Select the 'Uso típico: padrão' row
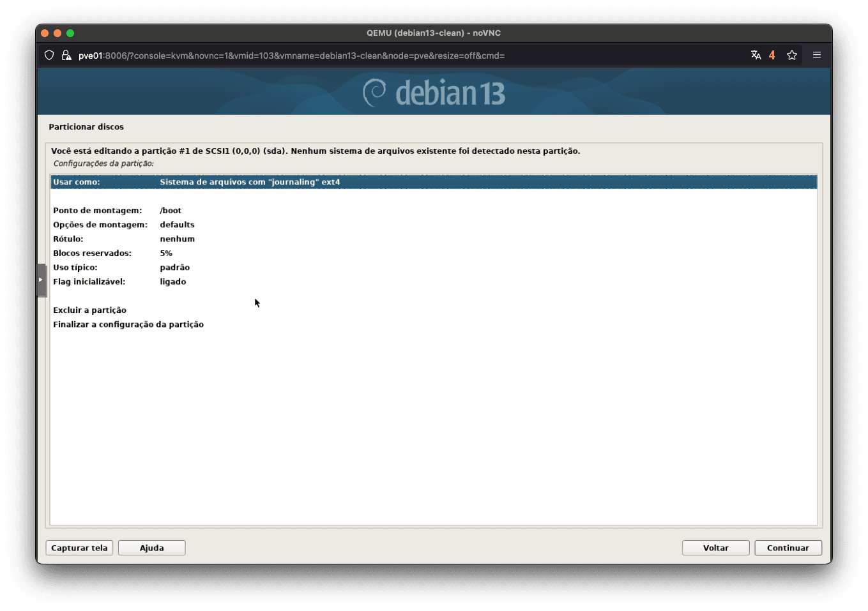The image size is (868, 611). 434,268
